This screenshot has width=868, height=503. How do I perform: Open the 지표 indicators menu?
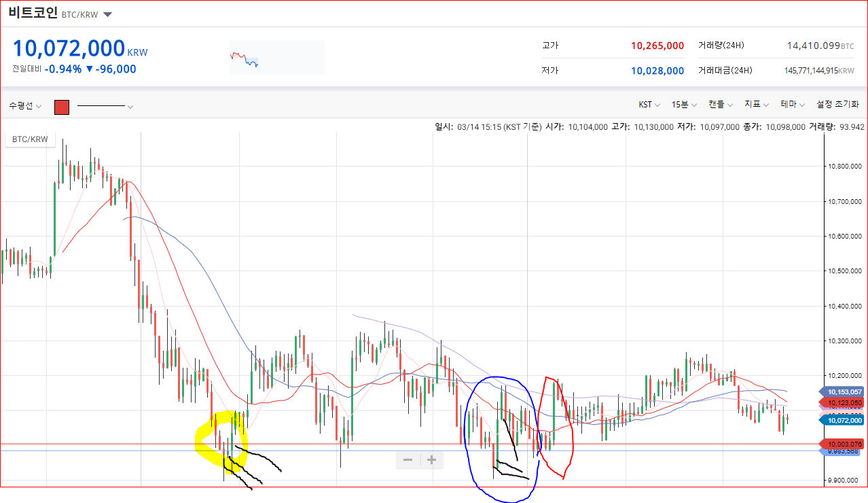pos(757,105)
